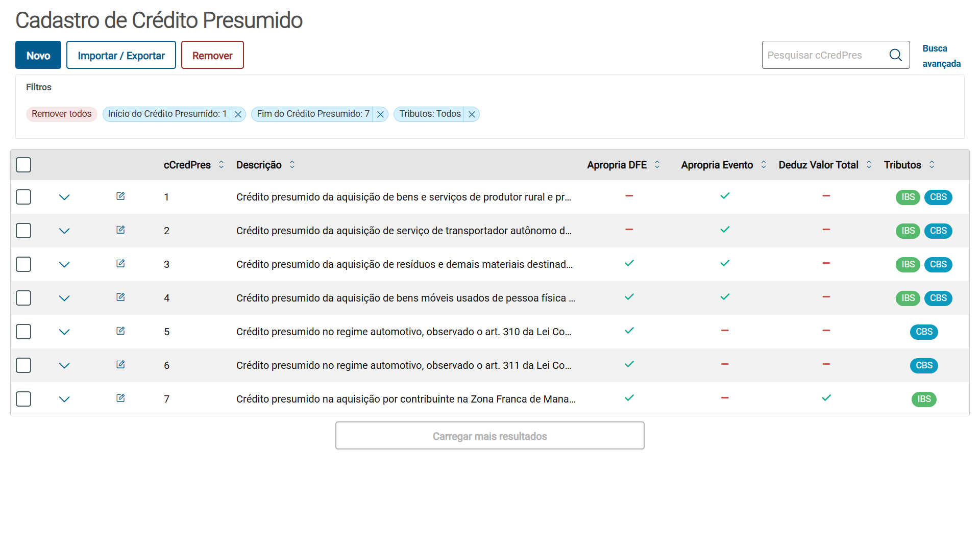Sort by Descrição column arrows
The image size is (980, 551).
(292, 165)
